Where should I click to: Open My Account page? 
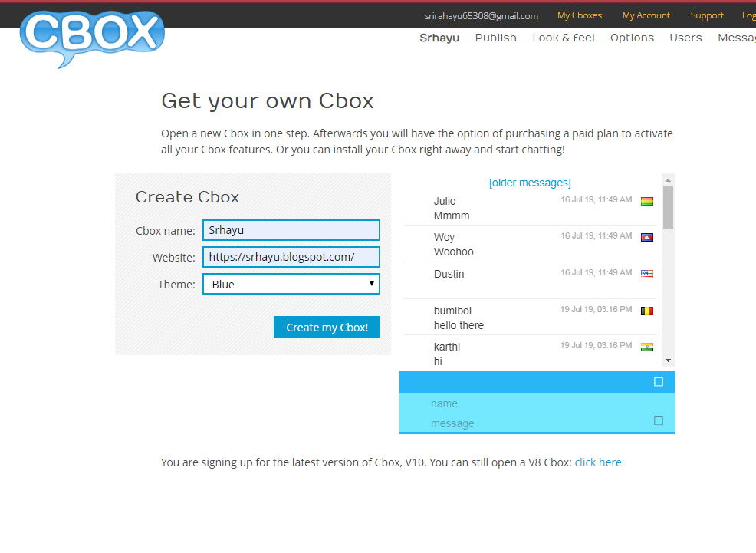[x=646, y=15]
